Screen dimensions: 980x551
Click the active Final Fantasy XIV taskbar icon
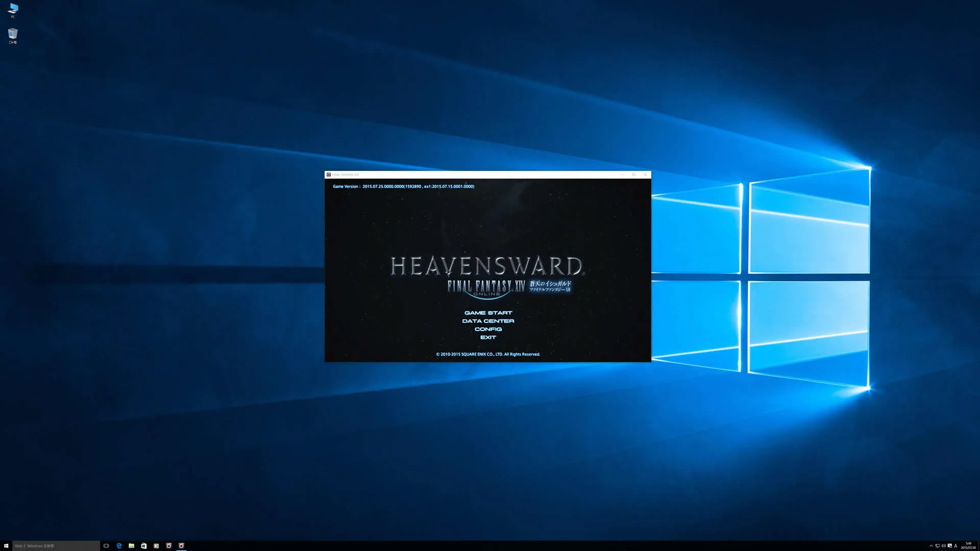181,546
